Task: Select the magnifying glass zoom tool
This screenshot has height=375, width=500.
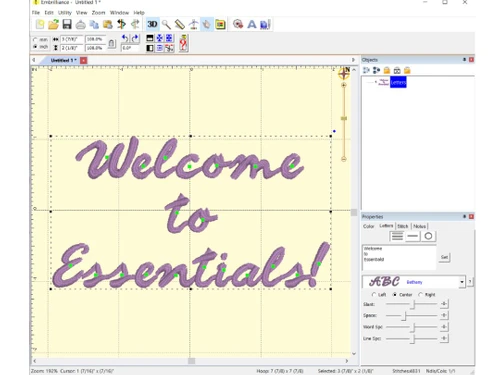Action: pos(166,24)
